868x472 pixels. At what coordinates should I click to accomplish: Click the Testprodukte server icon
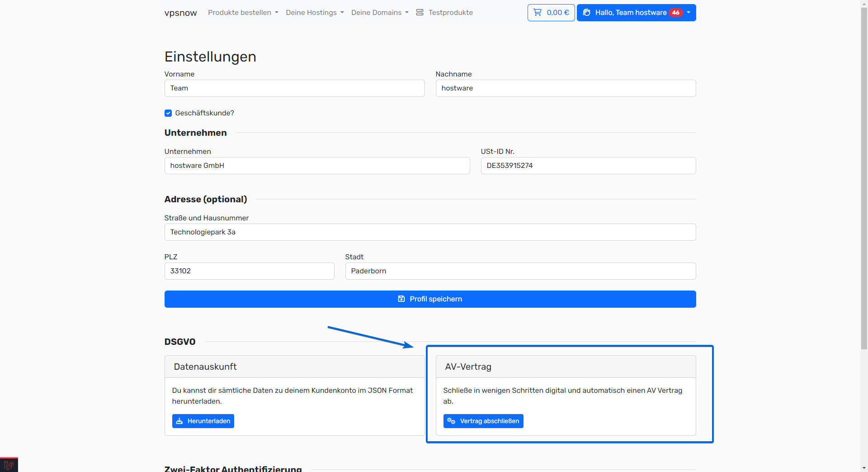tap(420, 13)
